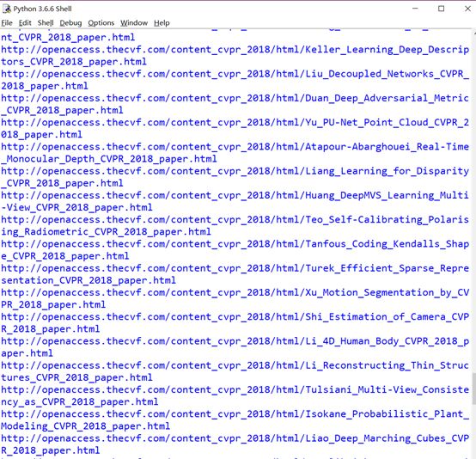Click the Modeling_CVPR_2018_paper.html line

pos(86,426)
